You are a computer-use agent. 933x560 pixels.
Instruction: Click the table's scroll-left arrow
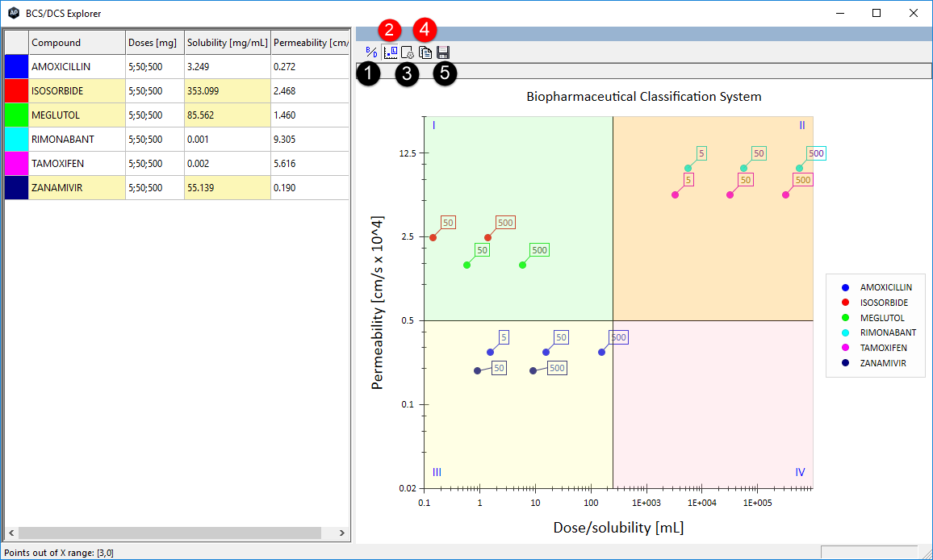pos(11,533)
